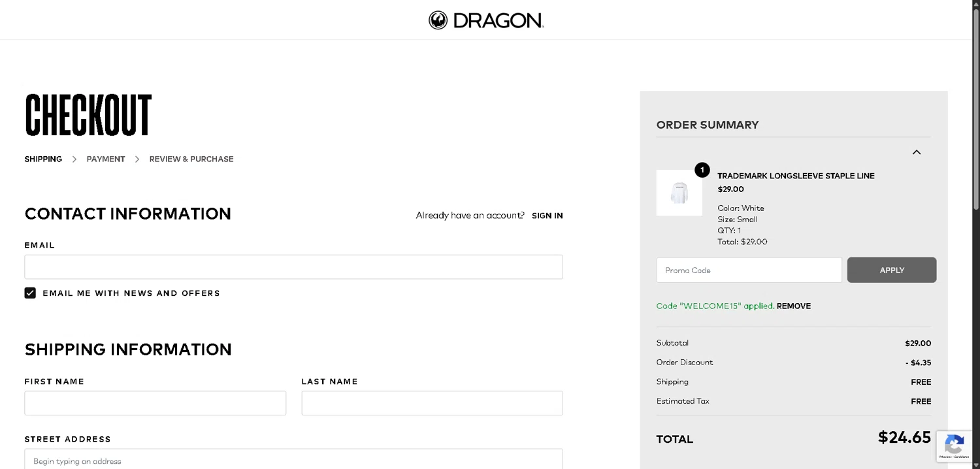Uncheck Email me with news and offers
The image size is (980, 469).
(30, 293)
